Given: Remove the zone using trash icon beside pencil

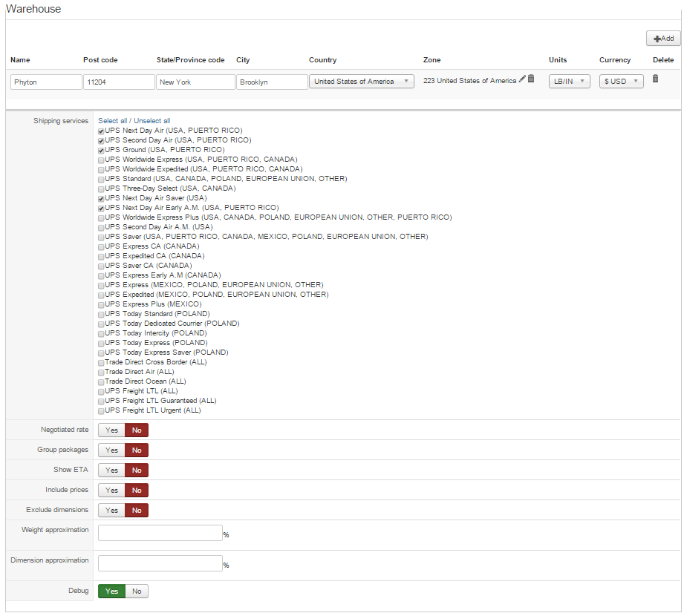Looking at the screenshot, I should (x=531, y=79).
